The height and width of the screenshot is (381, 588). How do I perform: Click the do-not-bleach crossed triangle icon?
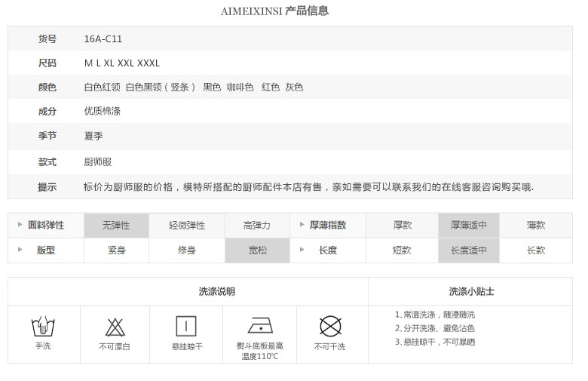pos(115,327)
